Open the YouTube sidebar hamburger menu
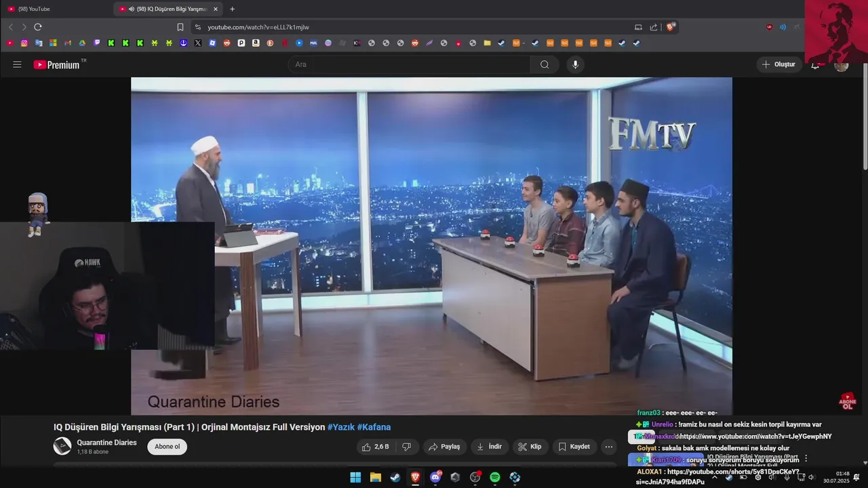This screenshot has height=488, width=868. (17, 64)
